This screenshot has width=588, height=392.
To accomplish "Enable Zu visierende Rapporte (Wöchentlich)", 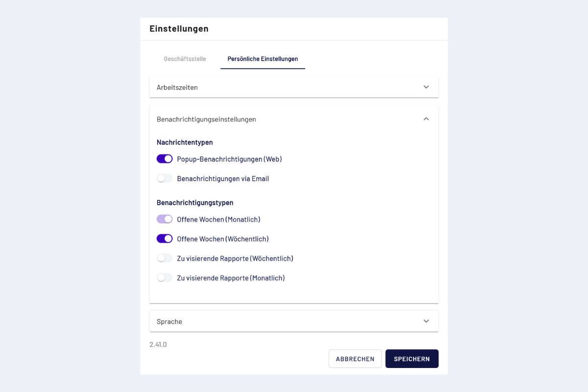I will pos(165,258).
